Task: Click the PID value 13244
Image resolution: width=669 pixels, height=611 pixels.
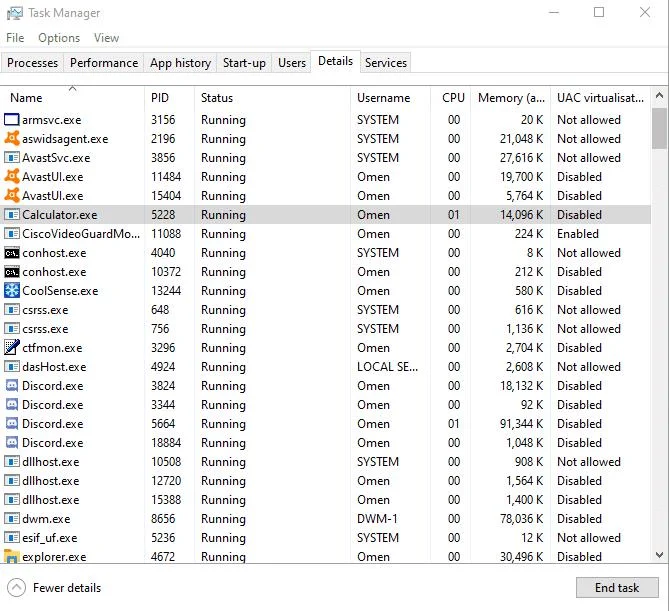Action: pyautogui.click(x=166, y=291)
